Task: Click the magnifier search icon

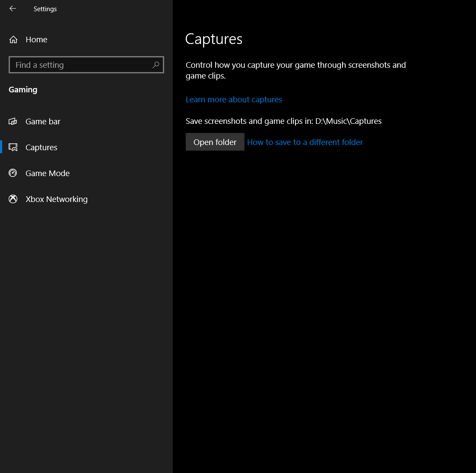Action: click(156, 65)
